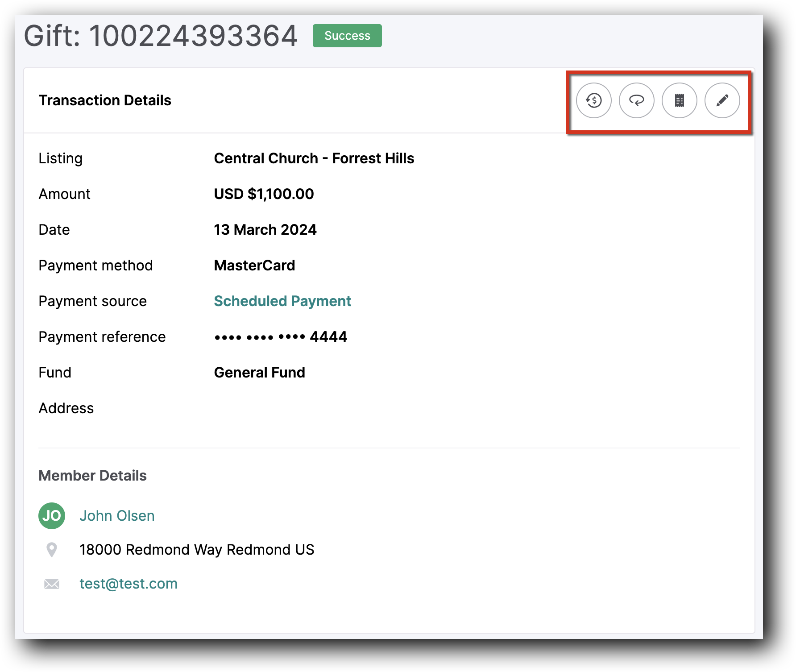Open the receipt icon for this gift

(x=679, y=101)
